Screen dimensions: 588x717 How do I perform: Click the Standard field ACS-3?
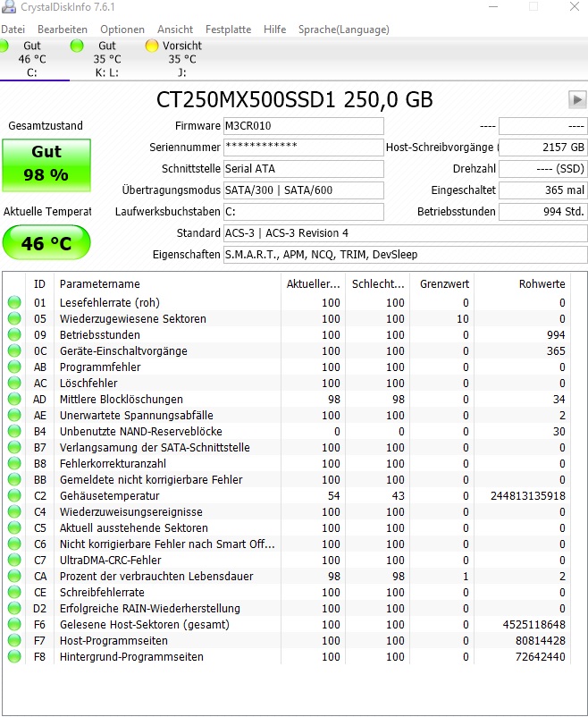pyautogui.click(x=405, y=233)
